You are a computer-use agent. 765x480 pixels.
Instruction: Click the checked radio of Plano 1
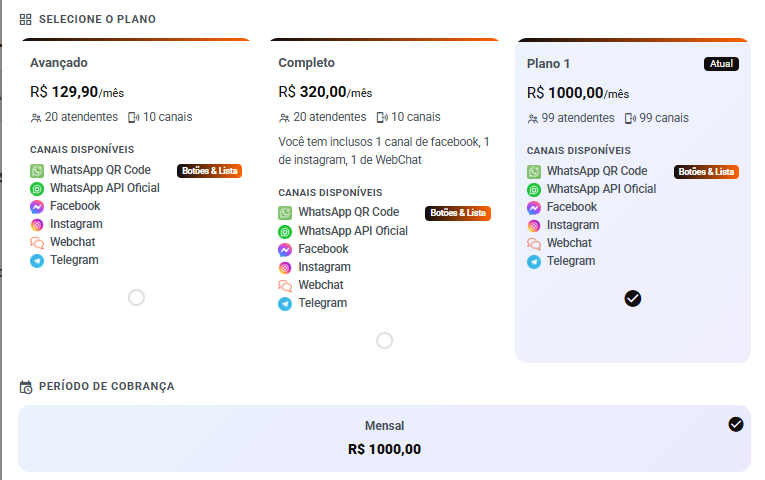click(633, 299)
